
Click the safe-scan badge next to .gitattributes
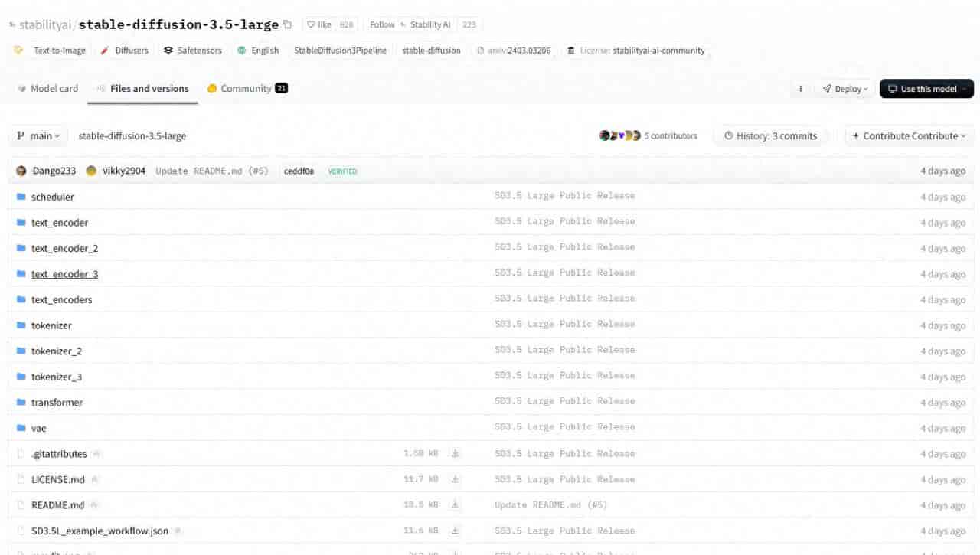[96, 454]
